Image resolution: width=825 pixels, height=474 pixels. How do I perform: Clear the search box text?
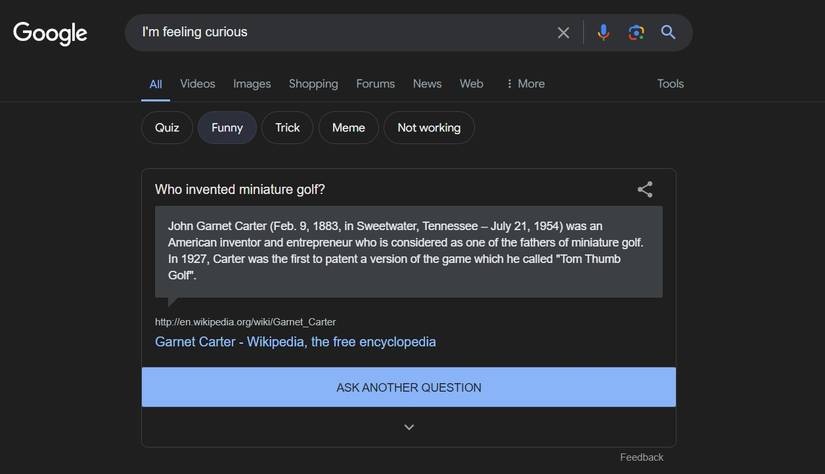pyautogui.click(x=563, y=33)
